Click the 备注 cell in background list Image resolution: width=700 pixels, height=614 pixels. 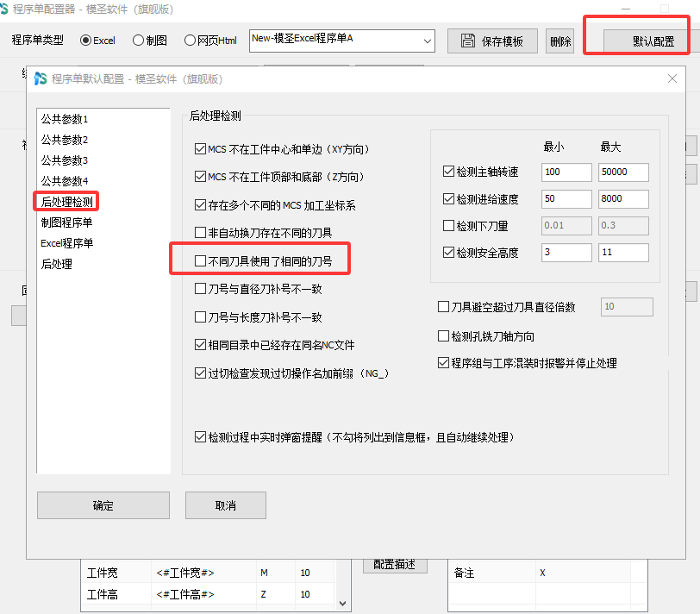click(464, 573)
